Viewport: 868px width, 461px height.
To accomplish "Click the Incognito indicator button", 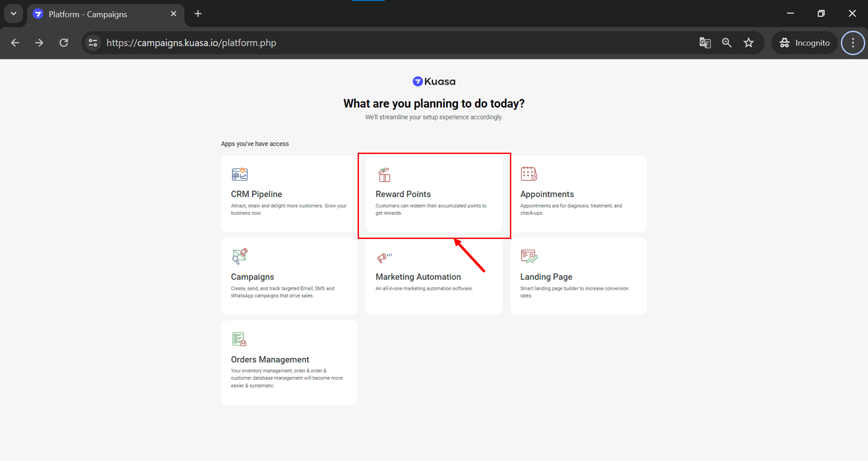I will pyautogui.click(x=804, y=43).
